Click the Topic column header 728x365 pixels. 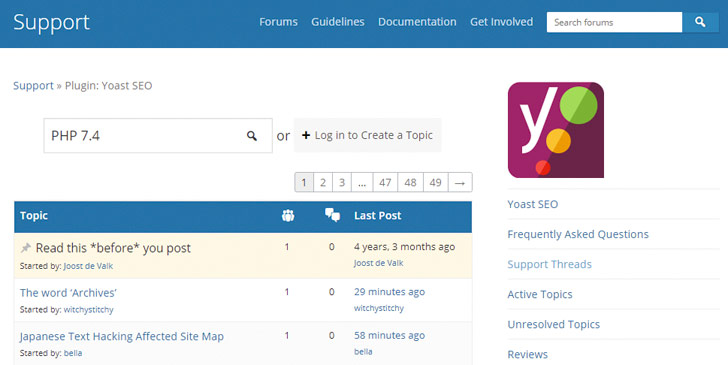coord(34,215)
